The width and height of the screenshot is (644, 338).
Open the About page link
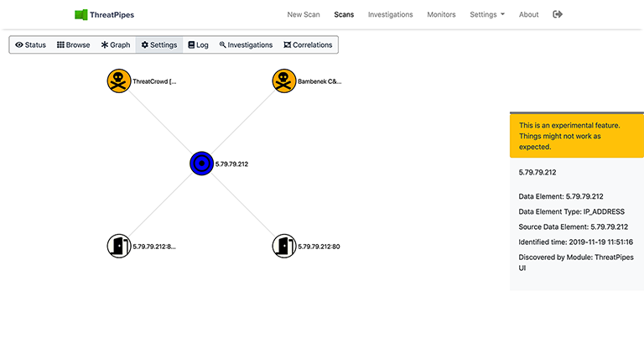528,14
